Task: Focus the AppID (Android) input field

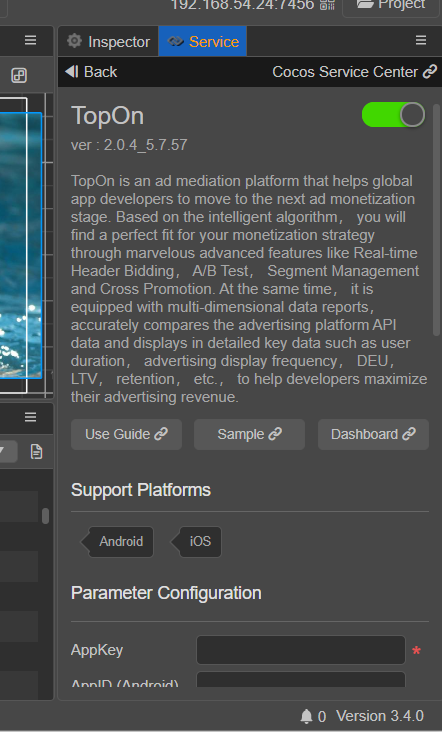Action: [301, 679]
